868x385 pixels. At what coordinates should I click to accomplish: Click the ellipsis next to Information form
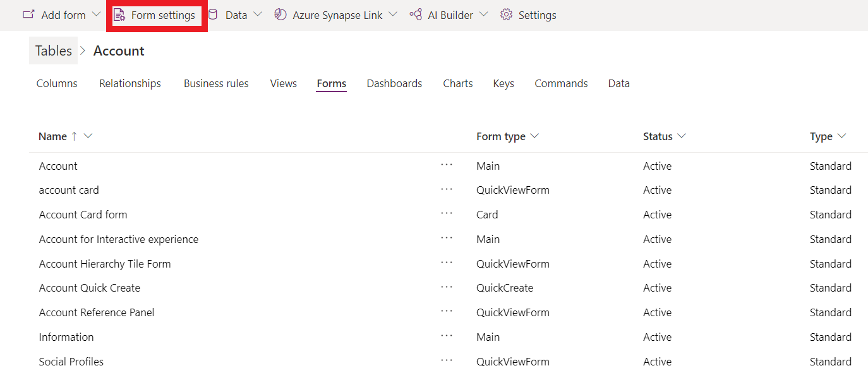point(447,336)
